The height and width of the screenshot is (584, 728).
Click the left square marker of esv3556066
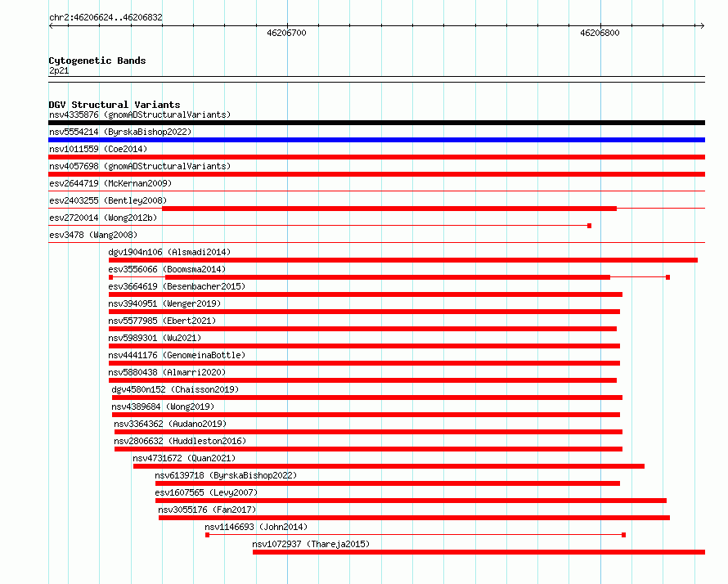[111, 277]
